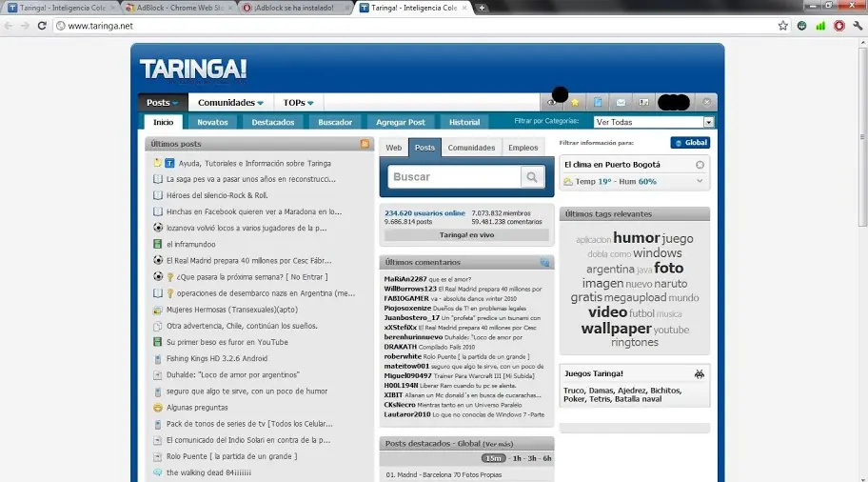This screenshot has width=868, height=482.
Task: Click the Taringa logo
Action: [193, 70]
